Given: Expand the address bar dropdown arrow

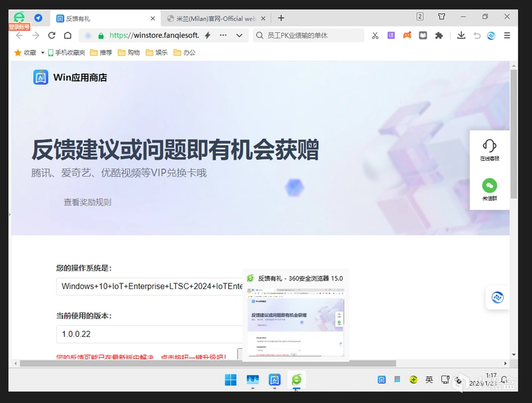Looking at the screenshot, I should tap(241, 36).
